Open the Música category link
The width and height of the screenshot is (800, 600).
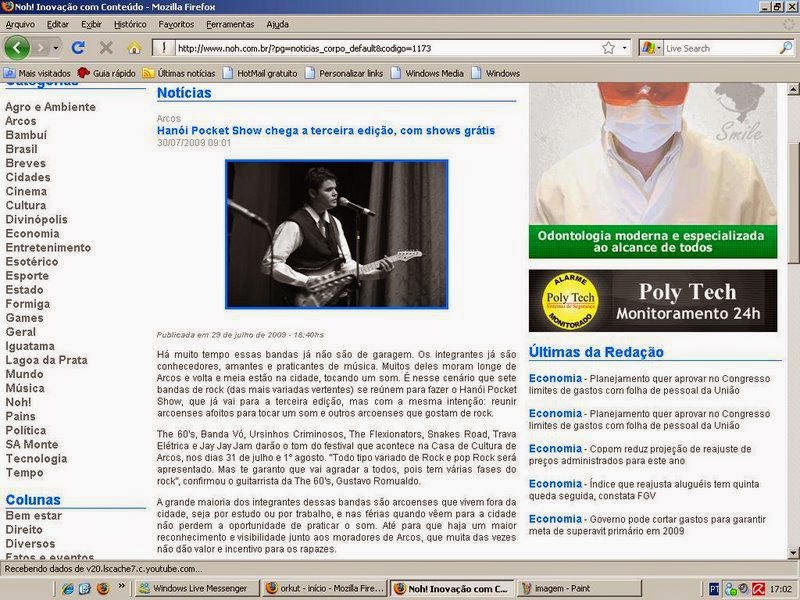pos(25,388)
